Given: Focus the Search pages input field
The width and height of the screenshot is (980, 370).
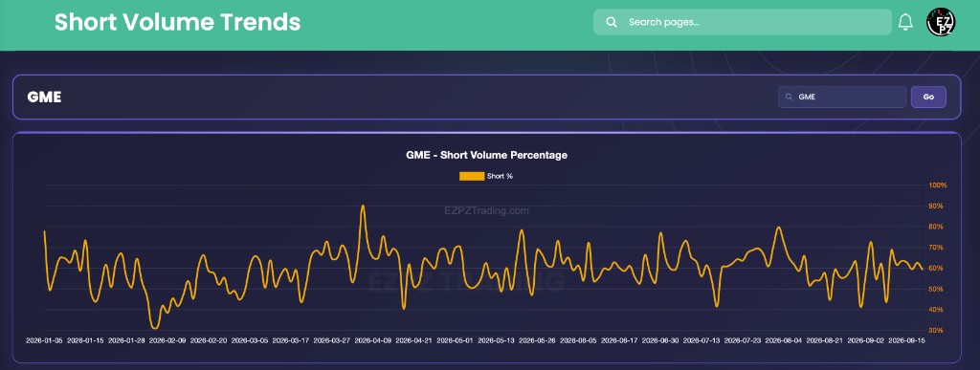Looking at the screenshot, I should (743, 22).
